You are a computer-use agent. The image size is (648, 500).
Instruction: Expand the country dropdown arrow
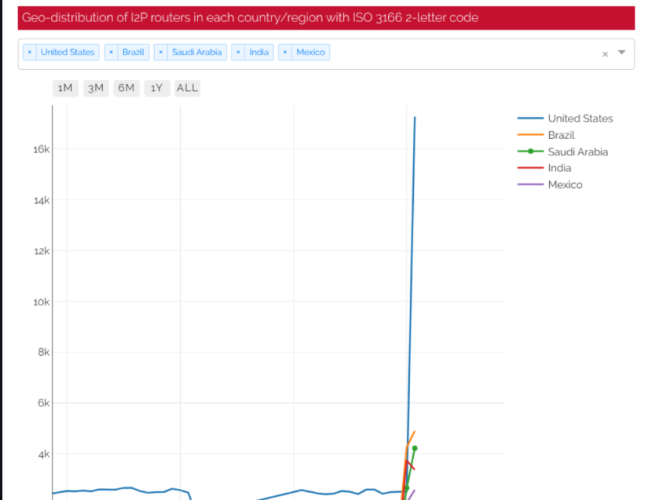621,53
